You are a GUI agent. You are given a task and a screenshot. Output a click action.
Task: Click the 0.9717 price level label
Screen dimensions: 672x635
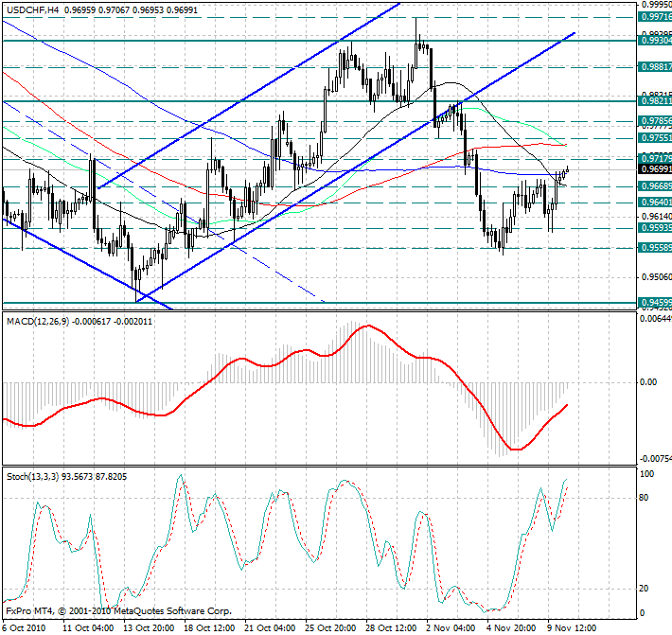coord(655,159)
